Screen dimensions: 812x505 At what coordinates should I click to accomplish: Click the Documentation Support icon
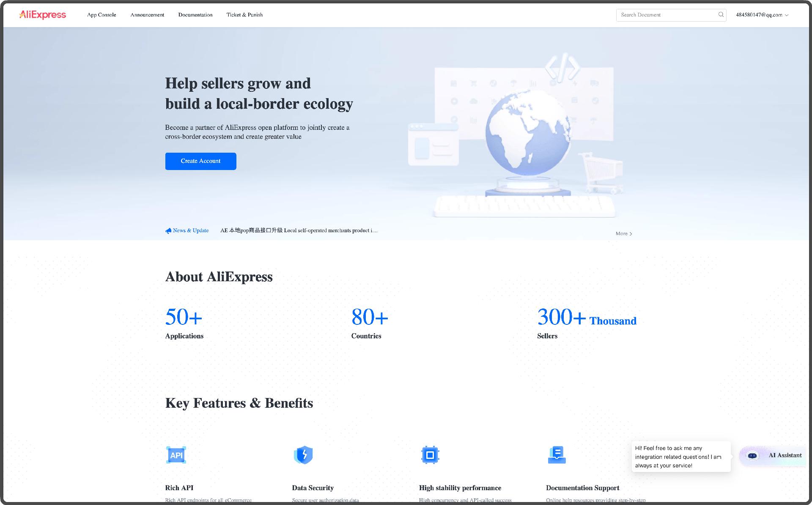pos(557,455)
